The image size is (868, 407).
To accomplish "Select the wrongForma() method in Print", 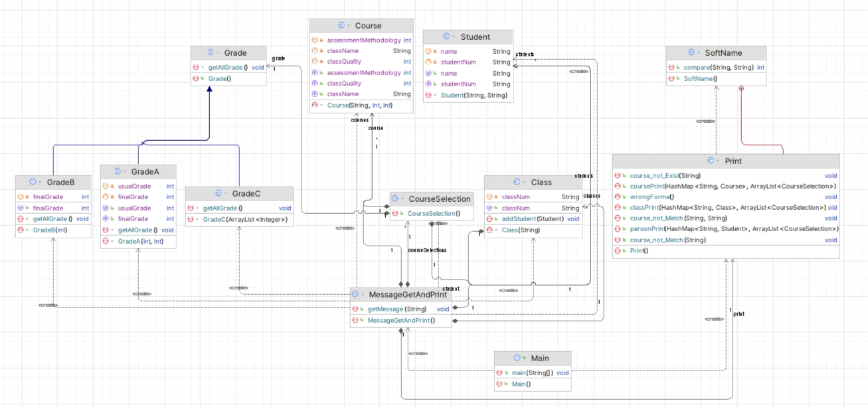I will pyautogui.click(x=651, y=197).
